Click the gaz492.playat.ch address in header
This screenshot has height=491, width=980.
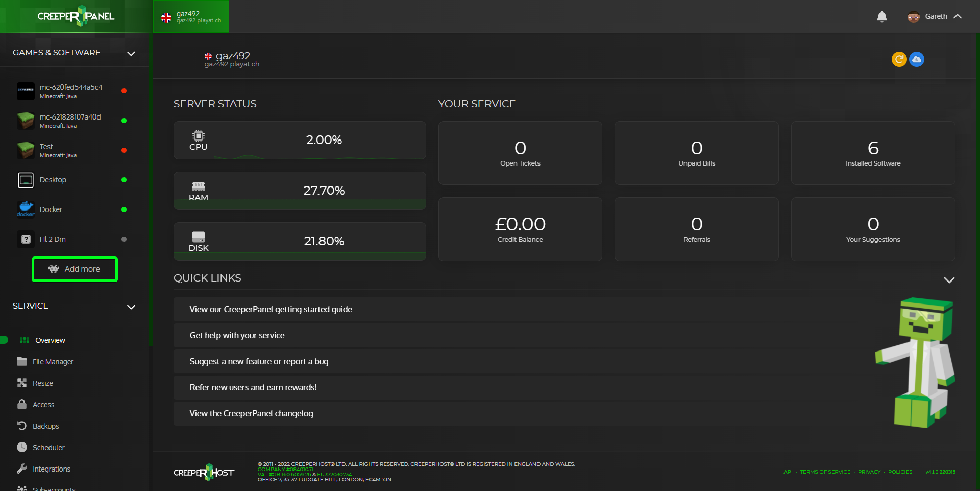(x=232, y=64)
